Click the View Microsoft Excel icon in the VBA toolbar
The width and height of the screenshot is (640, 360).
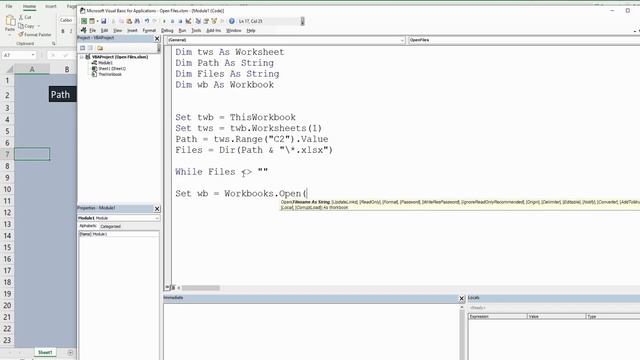[84, 21]
